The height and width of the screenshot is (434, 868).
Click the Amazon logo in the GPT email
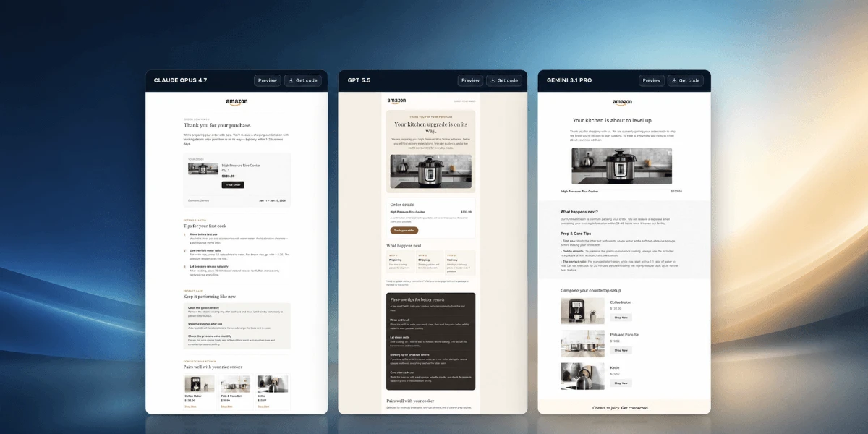396,101
